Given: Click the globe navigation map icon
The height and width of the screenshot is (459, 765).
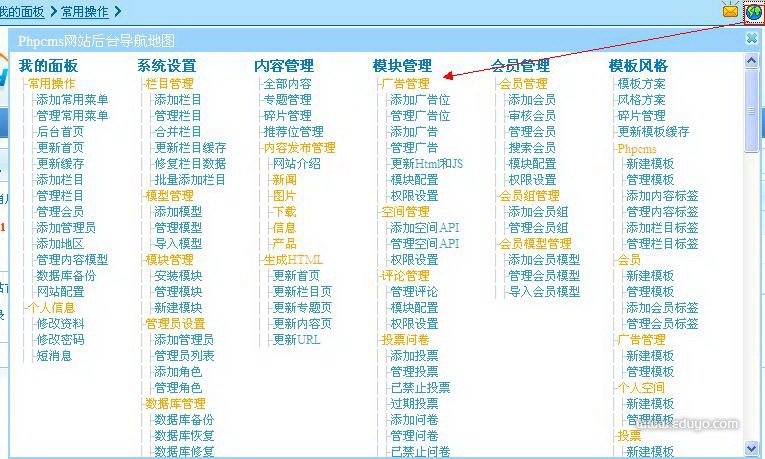Looking at the screenshot, I should click(753, 11).
